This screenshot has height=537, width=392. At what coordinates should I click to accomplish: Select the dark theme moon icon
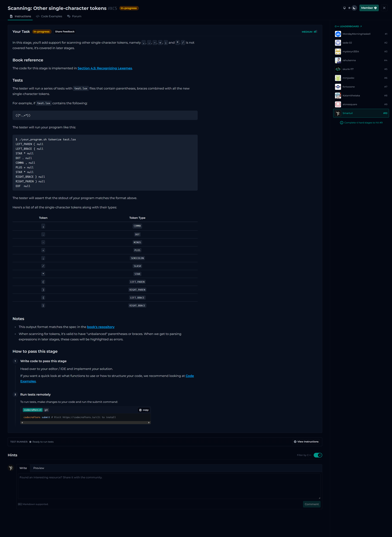354,8
